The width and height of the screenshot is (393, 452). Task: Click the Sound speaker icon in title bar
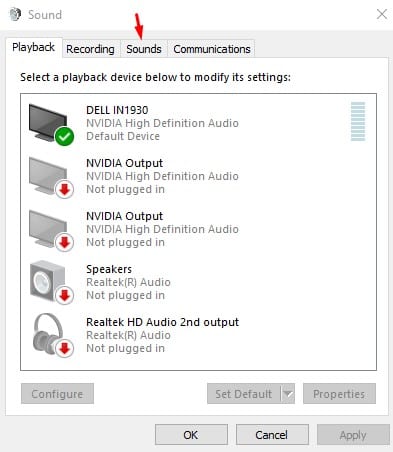15,14
